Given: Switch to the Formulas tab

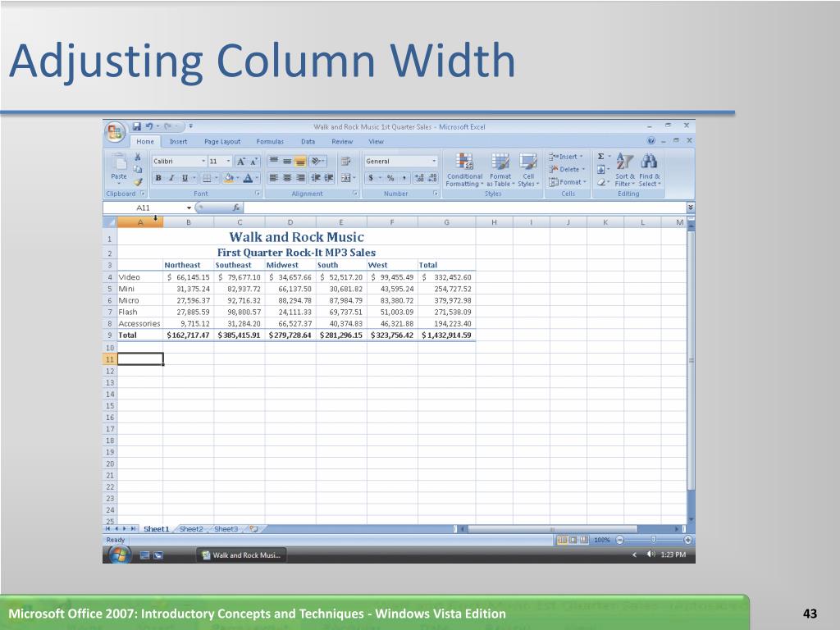Looking at the screenshot, I should tap(270, 141).
